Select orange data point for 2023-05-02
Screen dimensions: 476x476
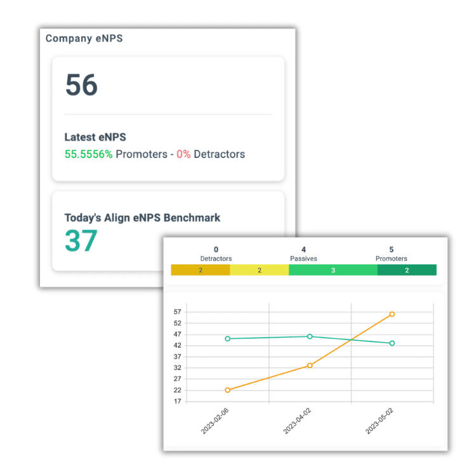point(392,314)
